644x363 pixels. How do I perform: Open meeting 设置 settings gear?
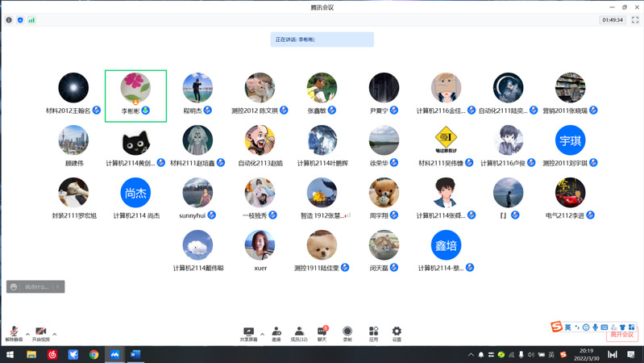[x=397, y=333]
